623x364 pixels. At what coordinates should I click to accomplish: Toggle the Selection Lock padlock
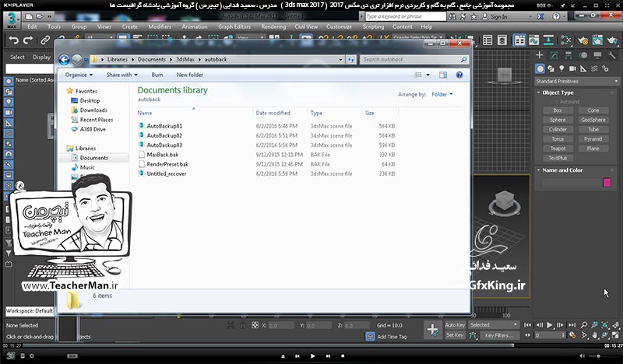[x=243, y=325]
